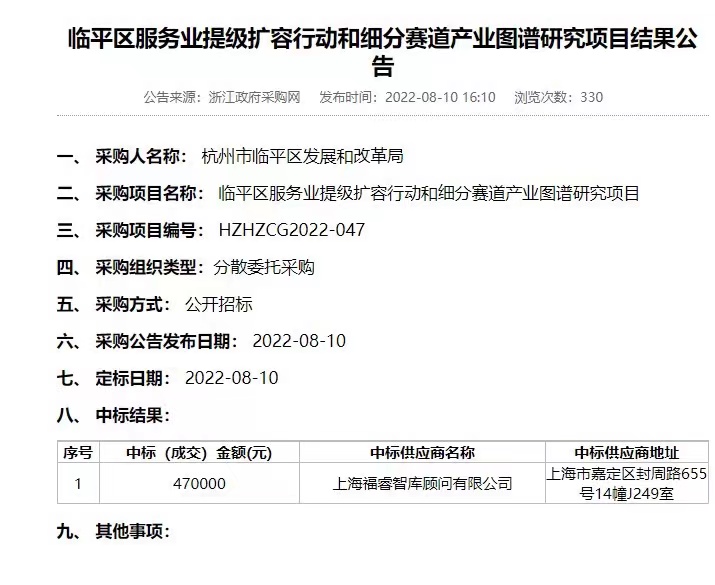The width and height of the screenshot is (715, 585).
Task: Click project number HZHZCG2022-047
Action: pyautogui.click(x=292, y=230)
